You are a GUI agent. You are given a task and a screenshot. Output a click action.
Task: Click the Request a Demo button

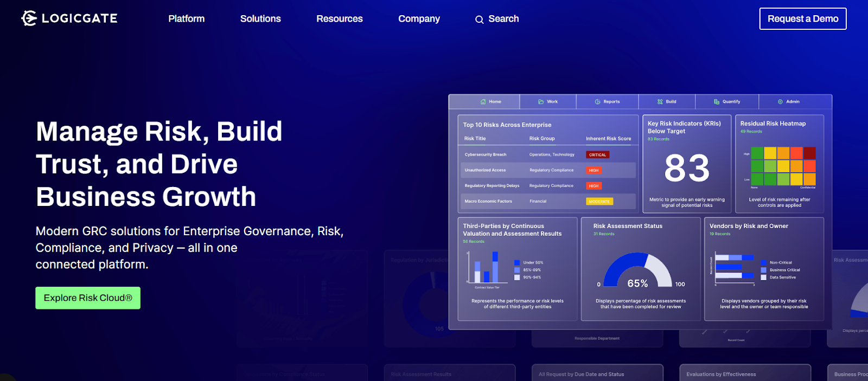point(803,19)
